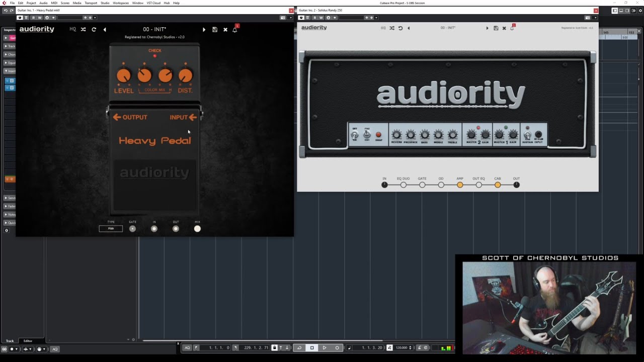The height and width of the screenshot is (362, 644).
Task: Select the EQ DUO stage in signal chain
Action: [403, 185]
